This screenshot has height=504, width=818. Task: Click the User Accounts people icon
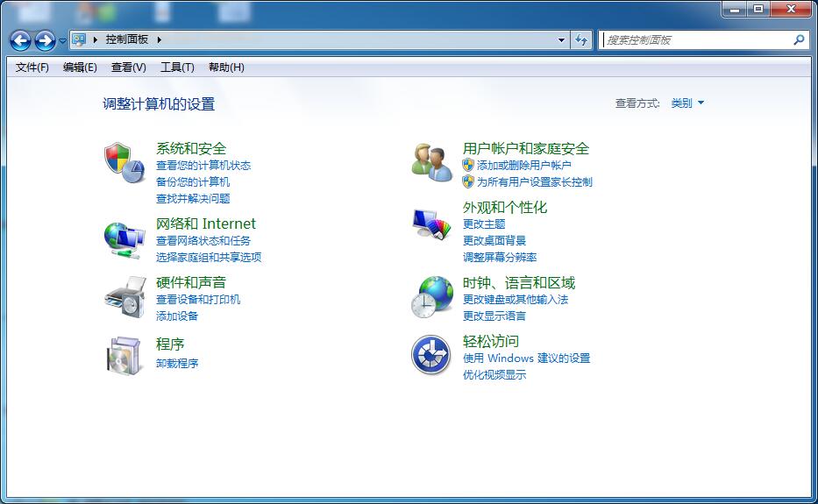[431, 163]
